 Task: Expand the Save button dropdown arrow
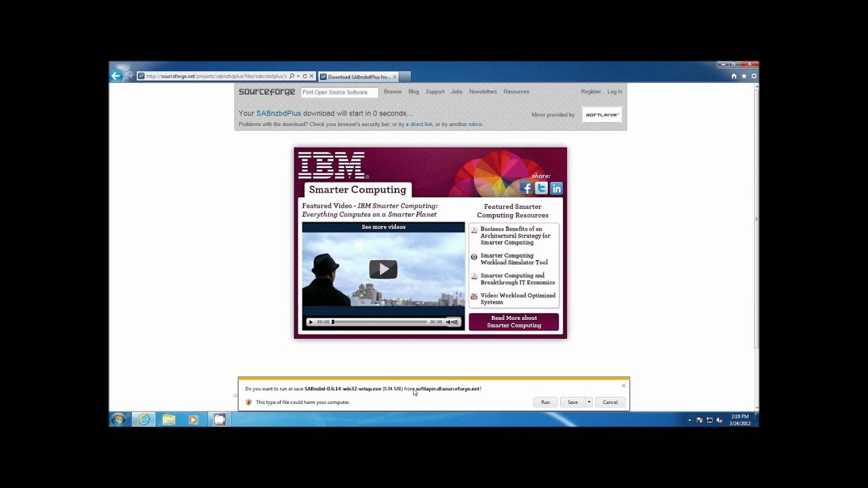click(589, 402)
